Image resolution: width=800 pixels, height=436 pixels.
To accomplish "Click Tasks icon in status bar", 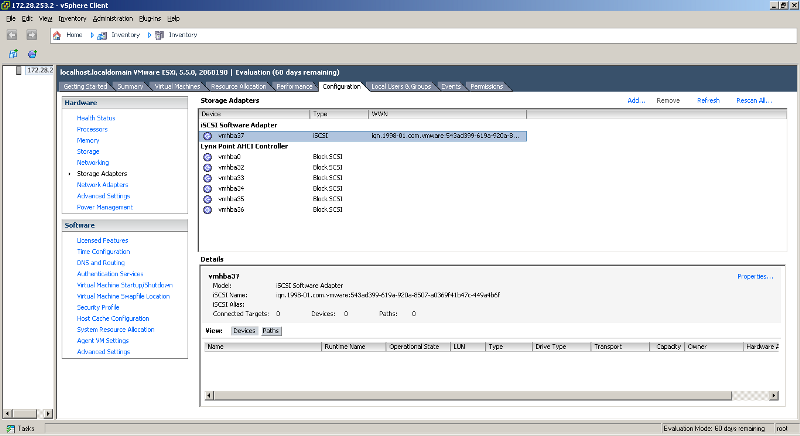I will click(11, 429).
